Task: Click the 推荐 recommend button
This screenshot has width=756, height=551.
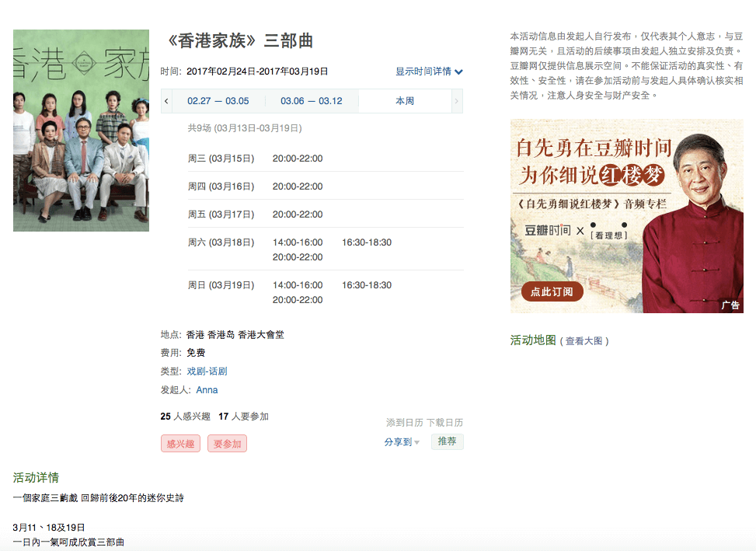Action: pyautogui.click(x=447, y=440)
